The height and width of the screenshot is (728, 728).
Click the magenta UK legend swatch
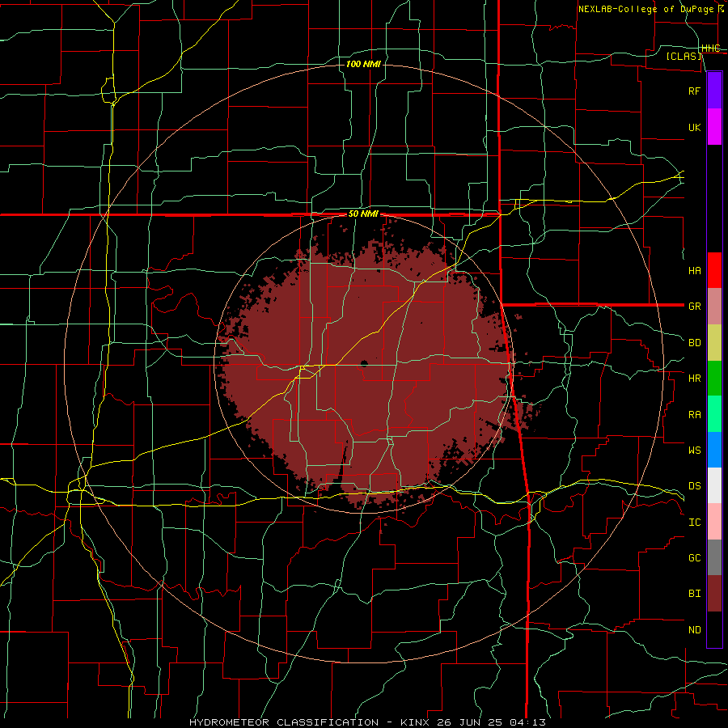tap(714, 127)
